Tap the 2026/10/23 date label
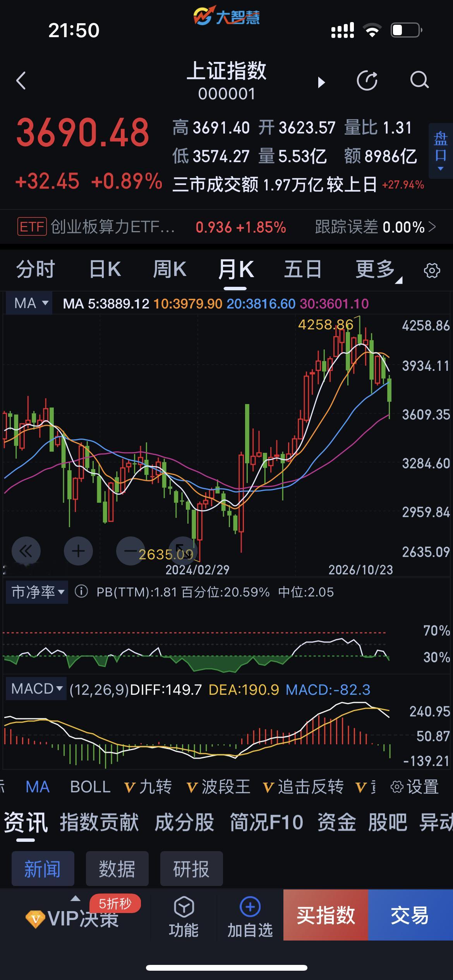 point(360,570)
